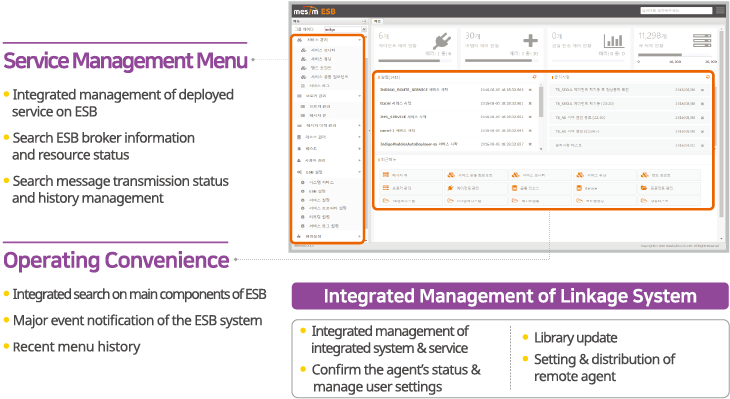Click the bar chart icon on the 0개 card

[614, 41]
